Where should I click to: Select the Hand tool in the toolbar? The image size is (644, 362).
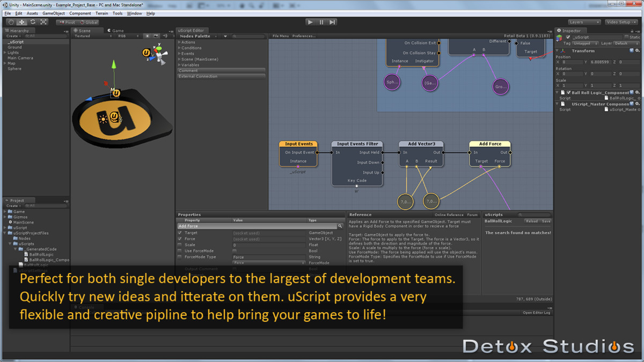(11, 22)
